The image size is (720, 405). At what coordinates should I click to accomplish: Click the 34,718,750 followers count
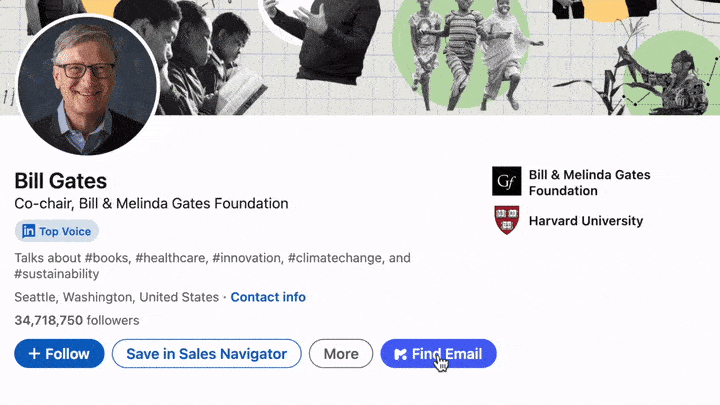77,321
